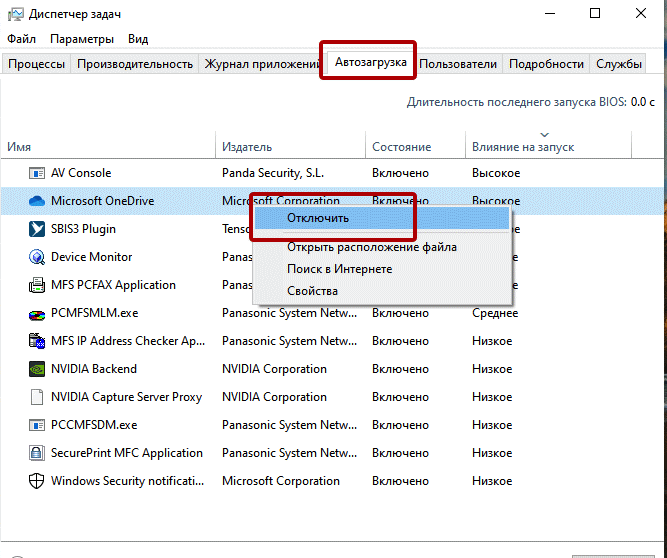Sort by the Влияние на запуск column

coord(548,147)
